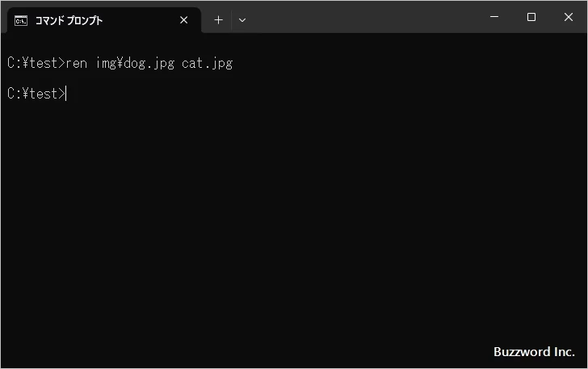Click the "img" folder path text
588x369 pixels.
tap(106, 63)
